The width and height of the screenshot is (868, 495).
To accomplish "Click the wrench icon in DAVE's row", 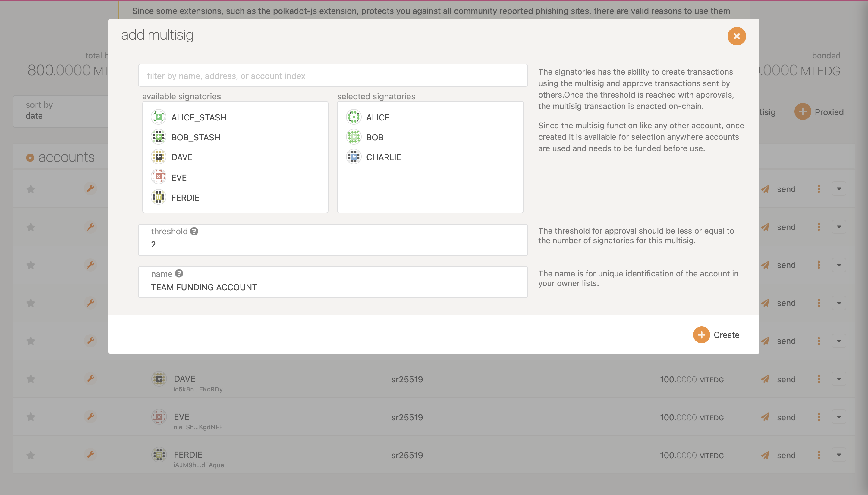I will click(90, 379).
